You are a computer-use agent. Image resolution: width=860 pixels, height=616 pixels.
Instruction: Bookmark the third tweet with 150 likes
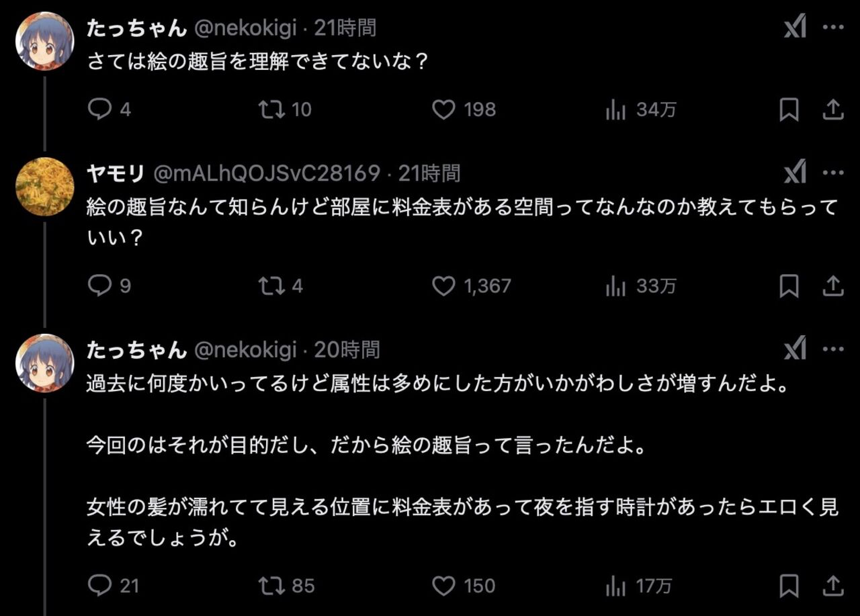789,586
